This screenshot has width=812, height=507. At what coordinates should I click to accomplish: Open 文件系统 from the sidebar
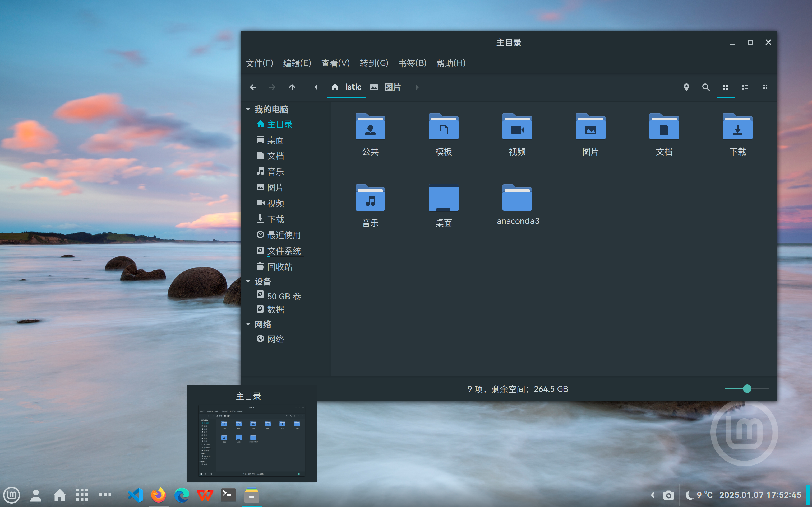284,251
